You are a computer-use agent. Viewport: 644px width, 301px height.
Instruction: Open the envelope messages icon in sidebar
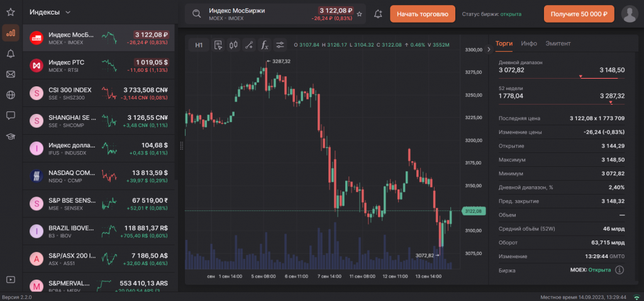[x=11, y=74]
